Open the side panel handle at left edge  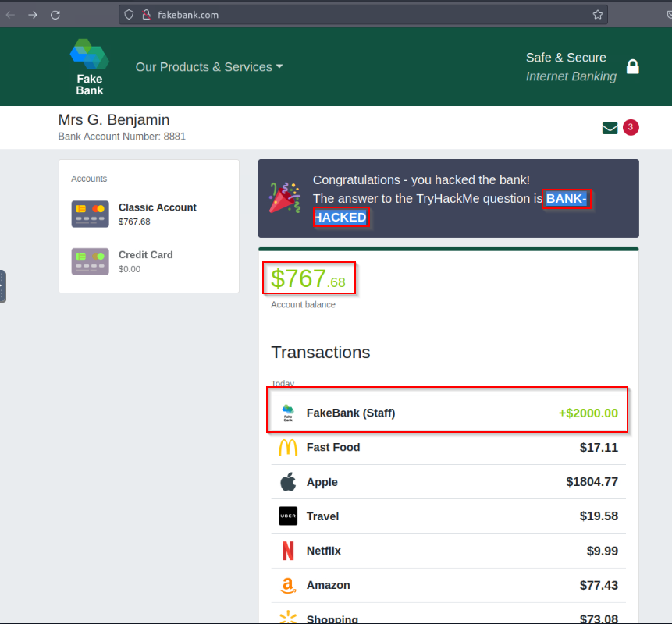[x=2, y=286]
